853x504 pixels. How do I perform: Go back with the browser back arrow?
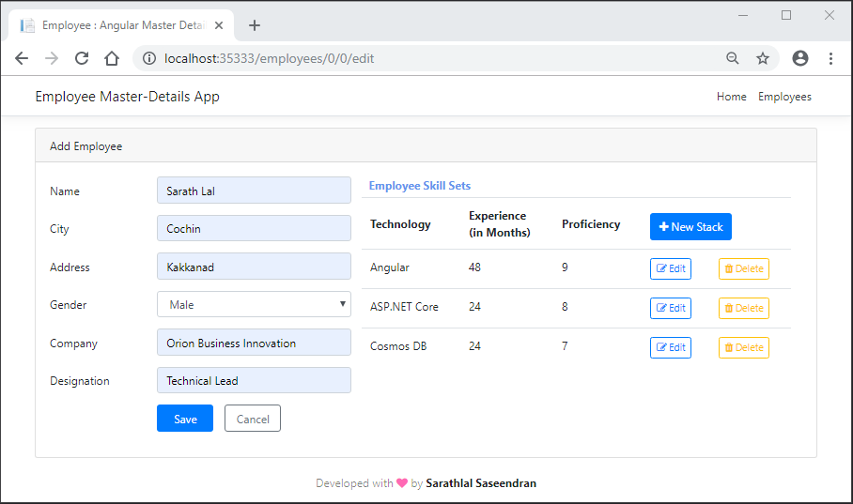22,58
